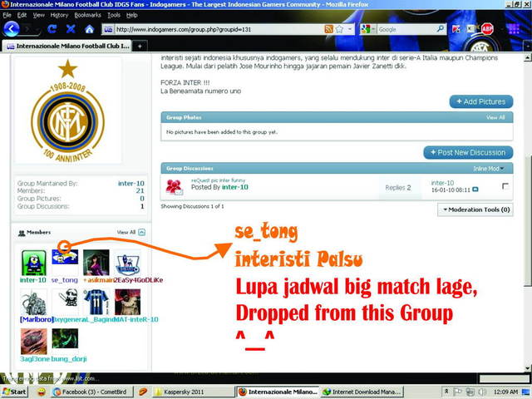Expand Moderation Tools (0) menu
This screenshot has width=532, height=399.
475,209
